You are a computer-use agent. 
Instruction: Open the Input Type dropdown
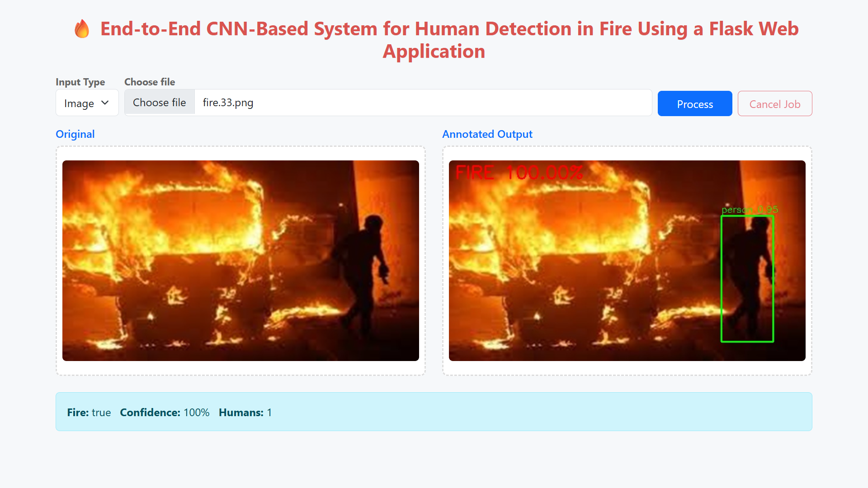tap(87, 103)
